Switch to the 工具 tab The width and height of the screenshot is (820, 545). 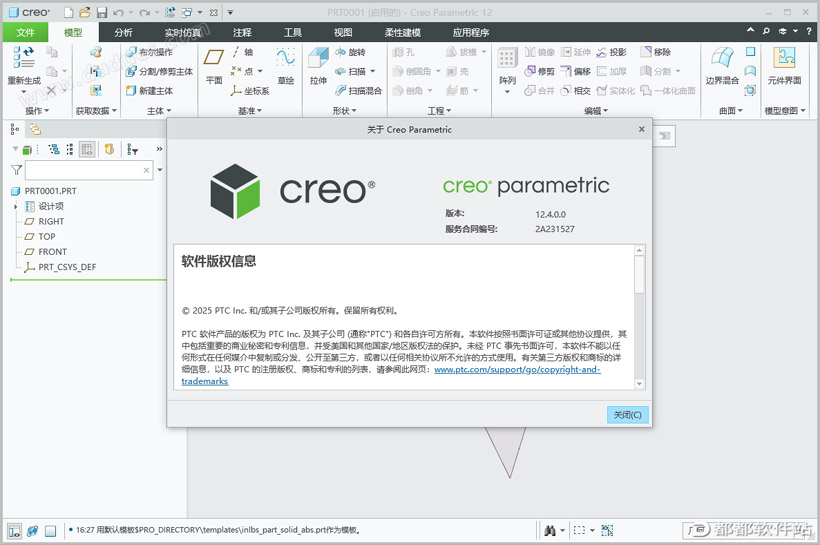[292, 32]
